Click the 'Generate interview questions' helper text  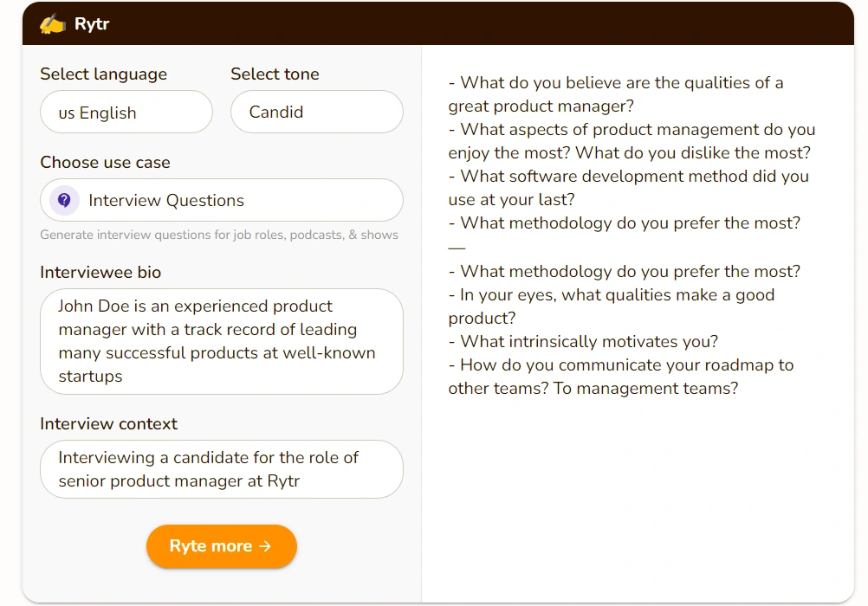point(219,235)
